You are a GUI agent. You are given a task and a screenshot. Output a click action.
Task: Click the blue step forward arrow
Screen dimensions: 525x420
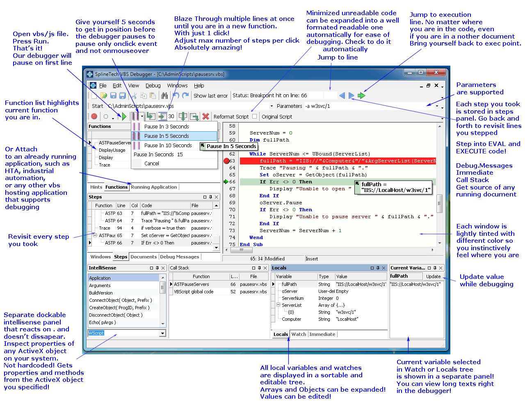click(x=352, y=96)
